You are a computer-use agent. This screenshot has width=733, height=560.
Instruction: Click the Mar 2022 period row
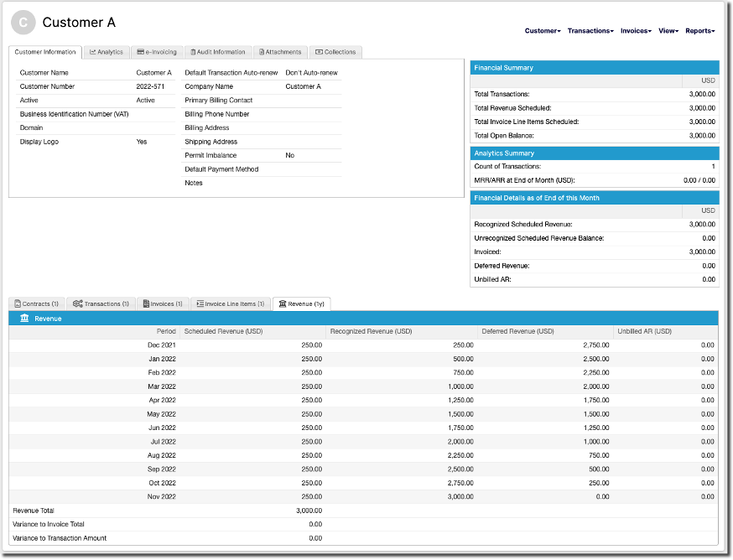point(363,386)
